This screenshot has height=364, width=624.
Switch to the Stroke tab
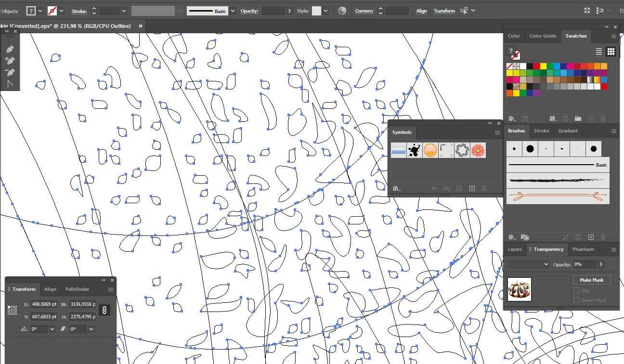541,131
